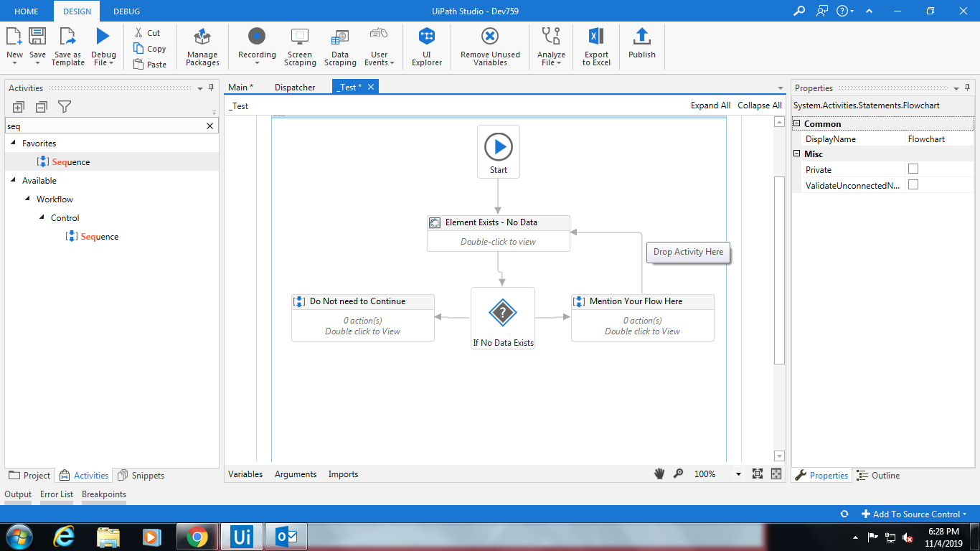Launch Data Scraping tool
The image size is (980, 551).
click(x=340, y=47)
